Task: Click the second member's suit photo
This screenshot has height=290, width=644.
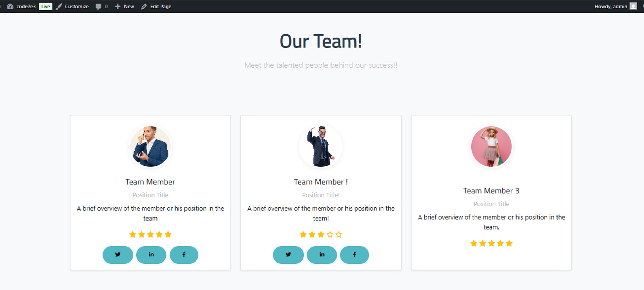Action: (x=321, y=146)
